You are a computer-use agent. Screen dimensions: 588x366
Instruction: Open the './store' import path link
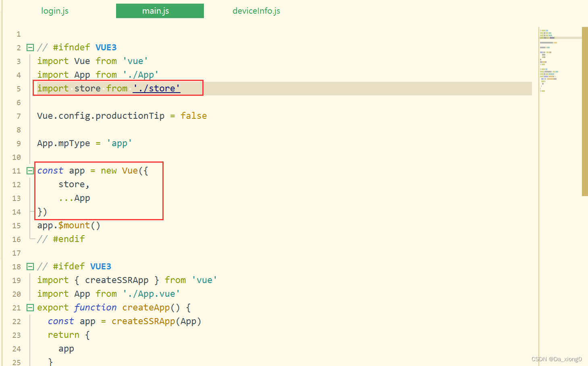[x=157, y=88]
